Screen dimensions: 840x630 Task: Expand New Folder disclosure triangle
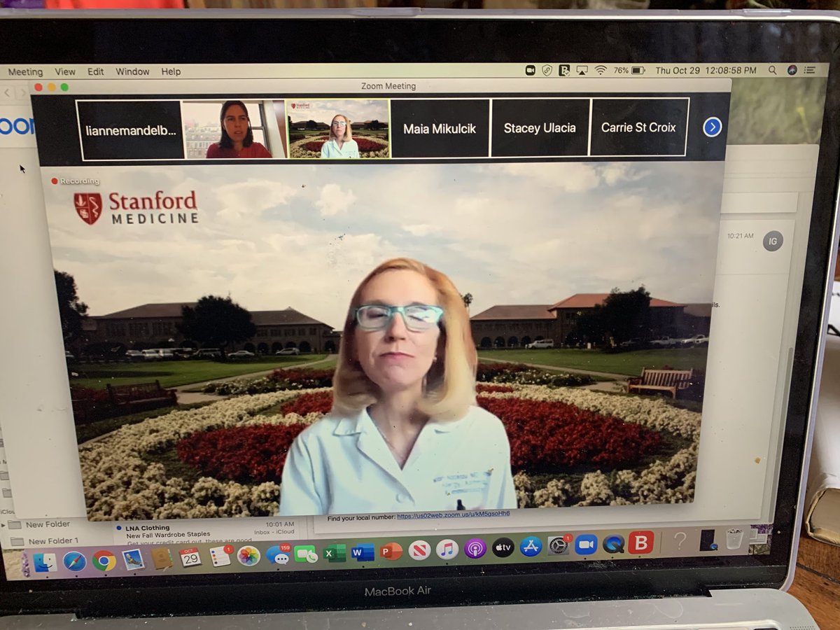(3, 524)
